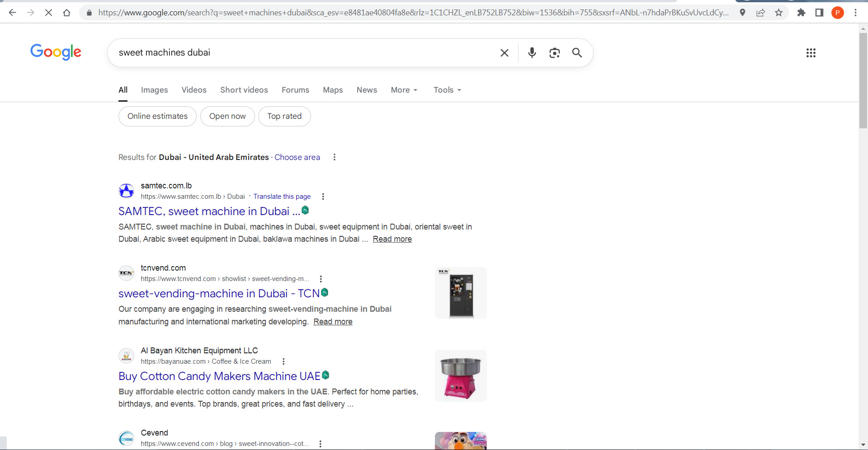This screenshot has height=450, width=868.
Task: Click the browser forward arrow
Action: 30,13
